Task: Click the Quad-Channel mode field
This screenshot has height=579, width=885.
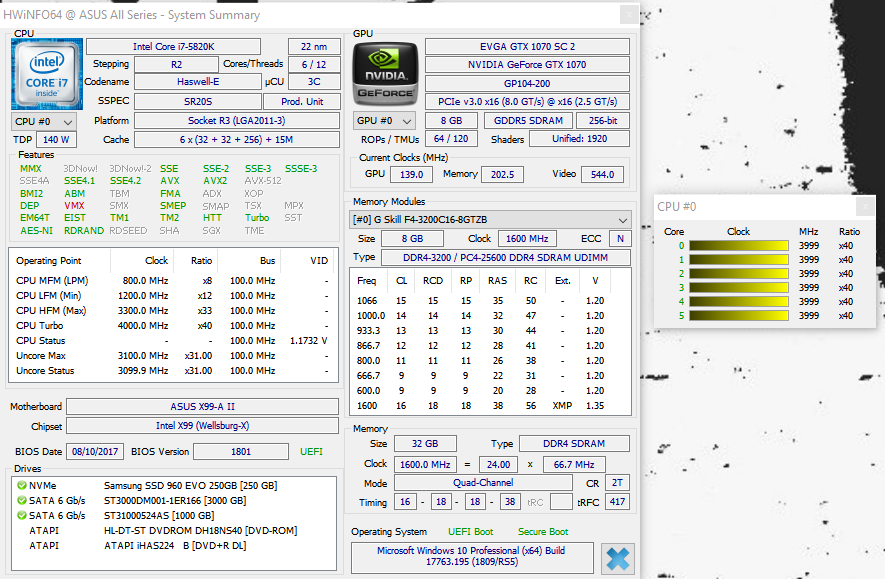Action: pyautogui.click(x=483, y=482)
